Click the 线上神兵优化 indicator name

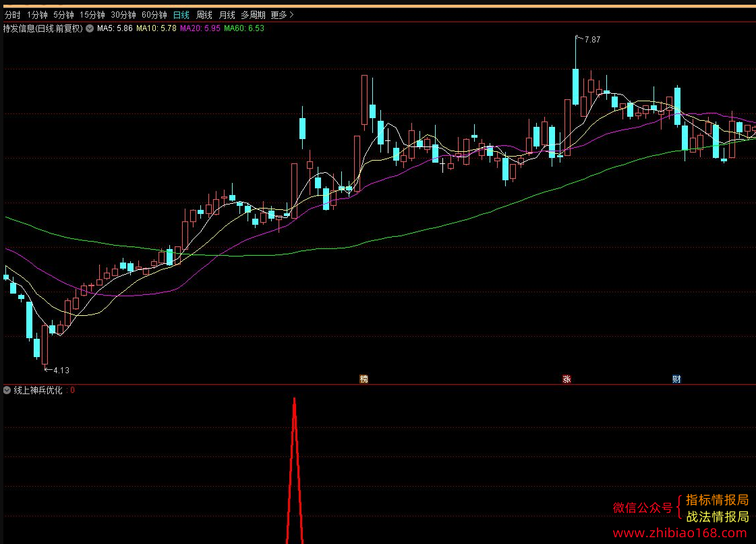pyautogui.click(x=38, y=390)
